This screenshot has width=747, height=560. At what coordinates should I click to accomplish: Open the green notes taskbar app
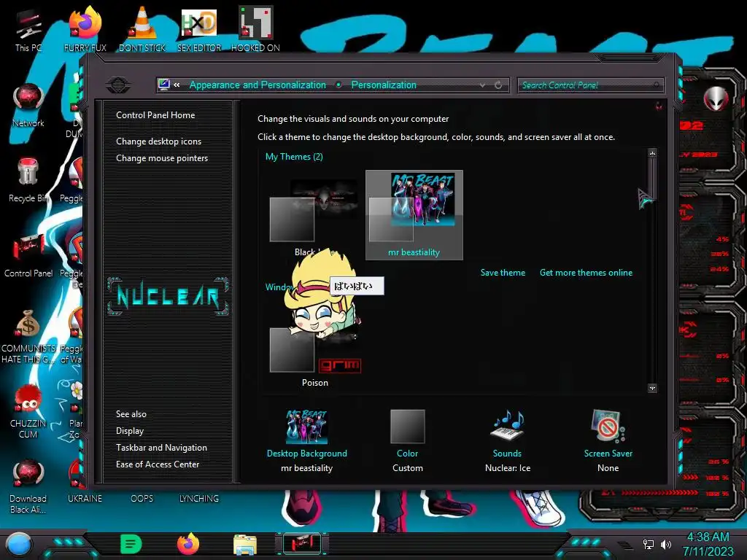131,544
